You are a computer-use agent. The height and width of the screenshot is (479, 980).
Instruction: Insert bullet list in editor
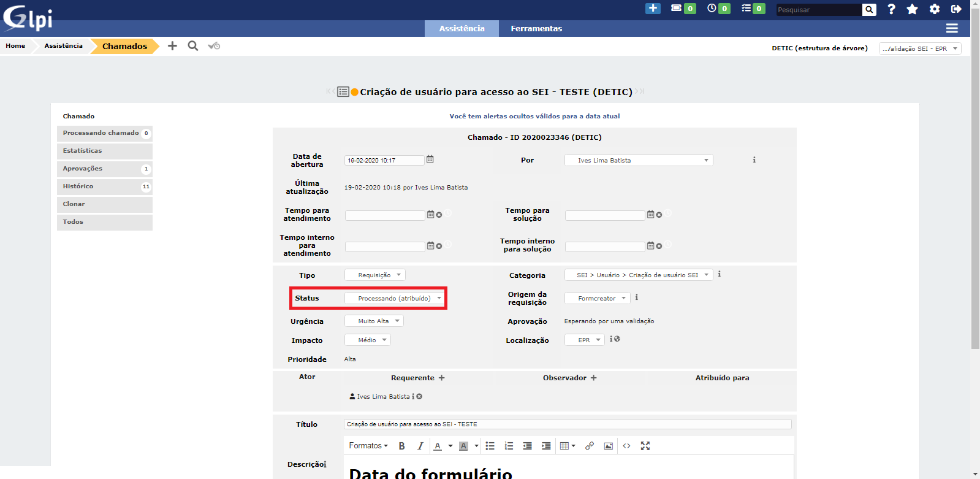click(x=490, y=446)
